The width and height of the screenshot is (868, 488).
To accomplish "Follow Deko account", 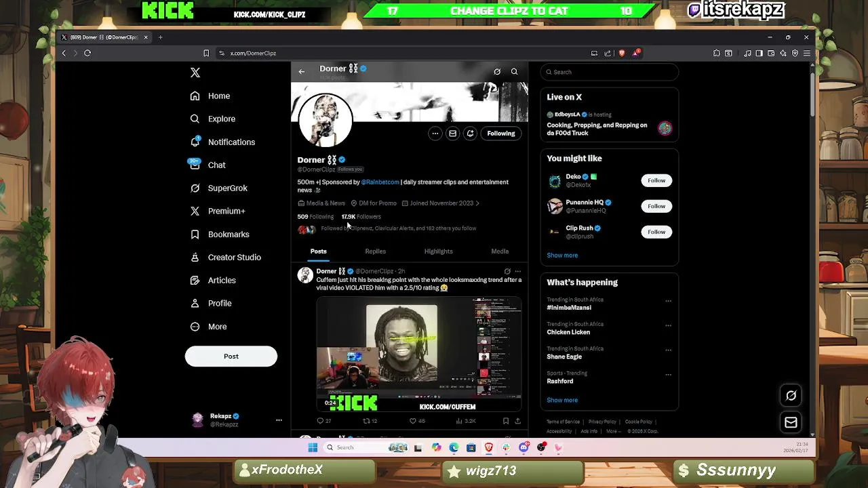I will [x=656, y=181].
